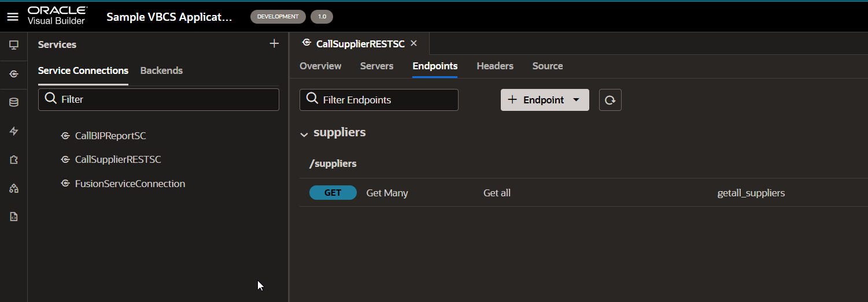Click the 1.0 version badge
The height and width of the screenshot is (302, 868).
coord(322,17)
